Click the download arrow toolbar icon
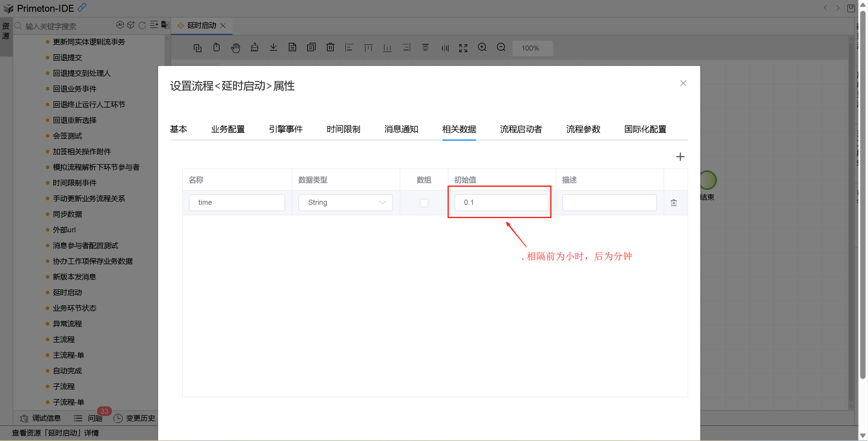 (273, 48)
